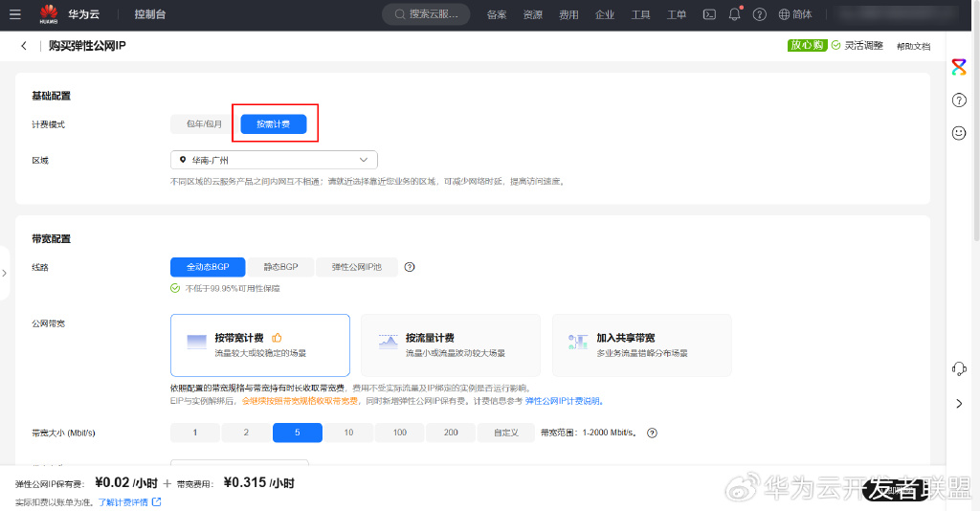This screenshot has height=511, width=980.
Task: Set bandwidth size to 1 Mbit/s
Action: click(x=195, y=433)
